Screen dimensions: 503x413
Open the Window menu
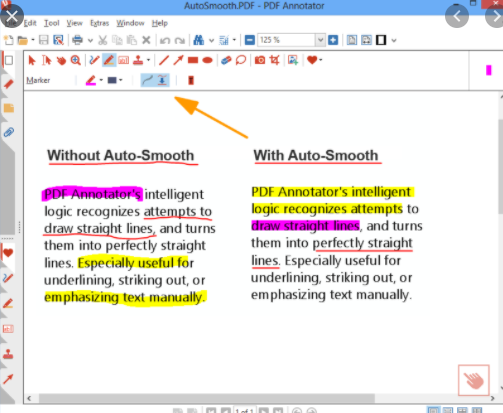[130, 23]
